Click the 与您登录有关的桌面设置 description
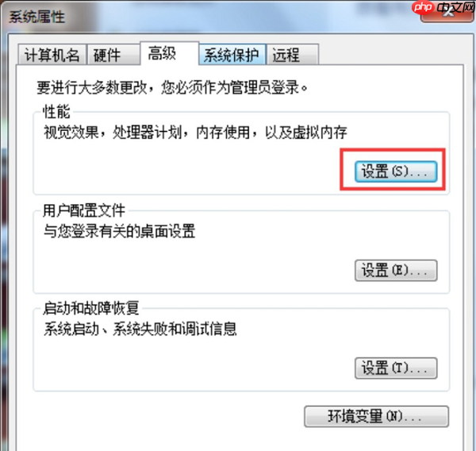476x451 pixels. [x=120, y=231]
